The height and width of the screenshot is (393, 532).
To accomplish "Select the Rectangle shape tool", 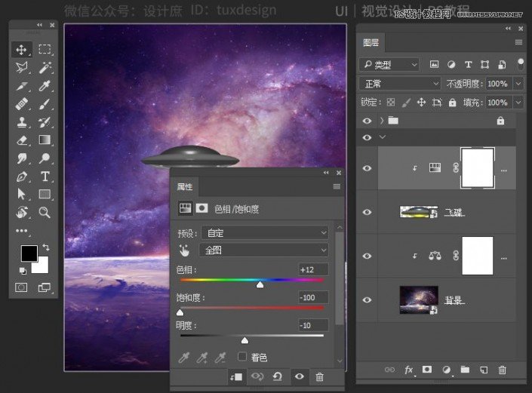I will 45,194.
